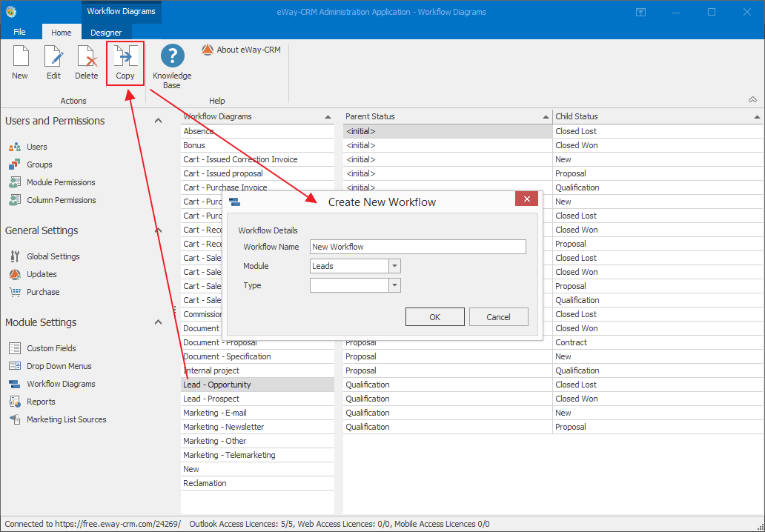
Task: Select the Lead - Opportunity workflow
Action: click(258, 385)
